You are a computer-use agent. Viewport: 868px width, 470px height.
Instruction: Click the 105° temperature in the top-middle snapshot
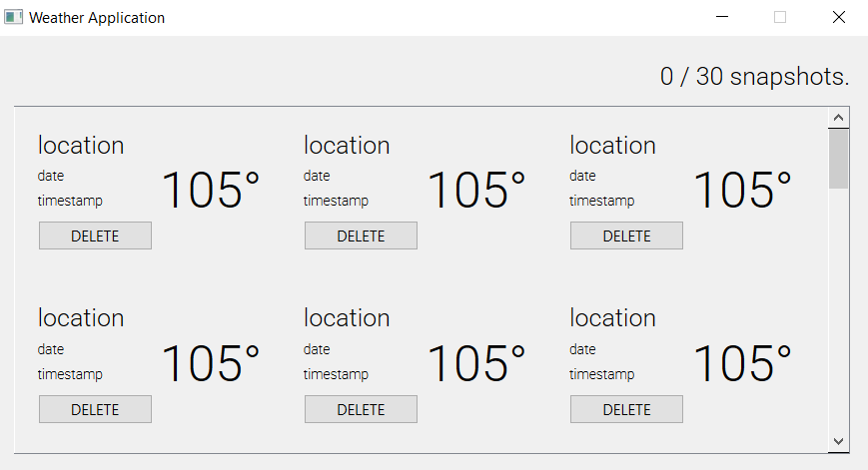(476, 190)
